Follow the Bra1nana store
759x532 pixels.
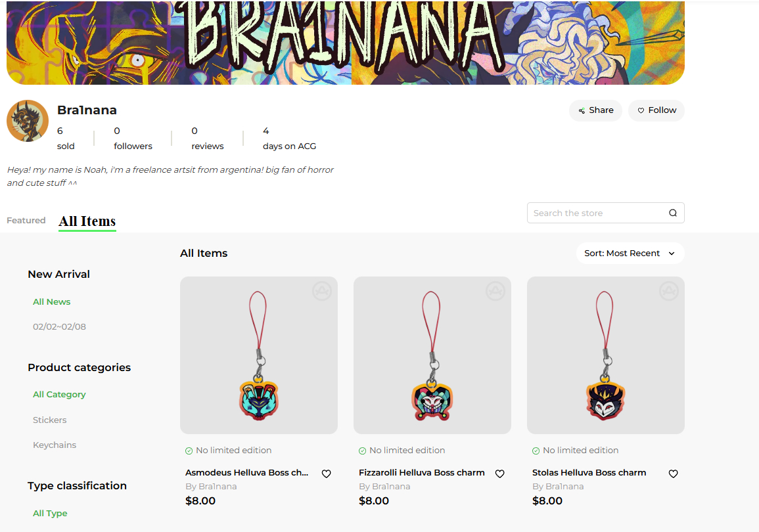click(656, 110)
